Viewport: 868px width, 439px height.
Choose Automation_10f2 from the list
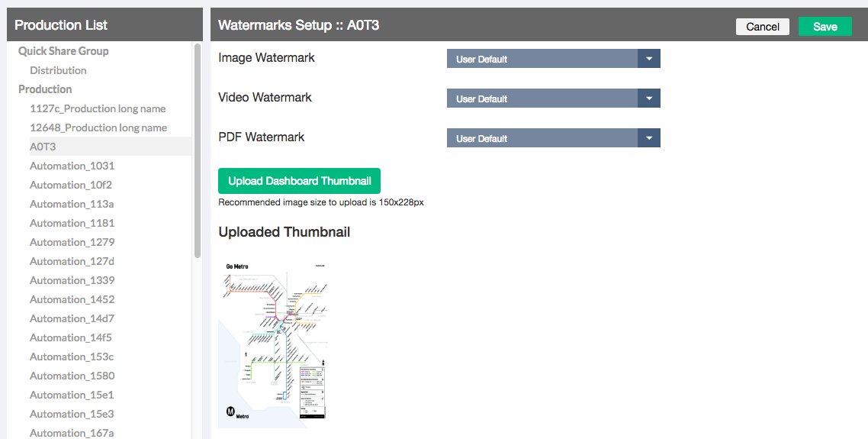click(71, 185)
